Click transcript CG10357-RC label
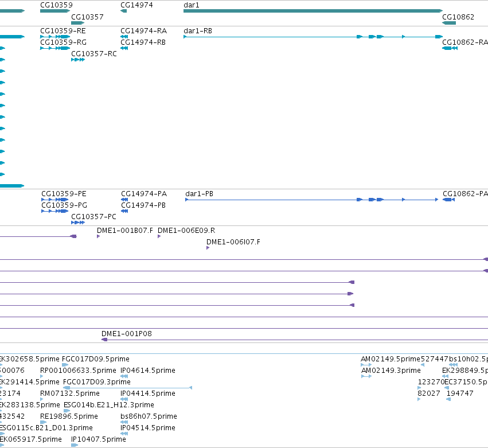This screenshot has height=448, width=488. [x=94, y=54]
